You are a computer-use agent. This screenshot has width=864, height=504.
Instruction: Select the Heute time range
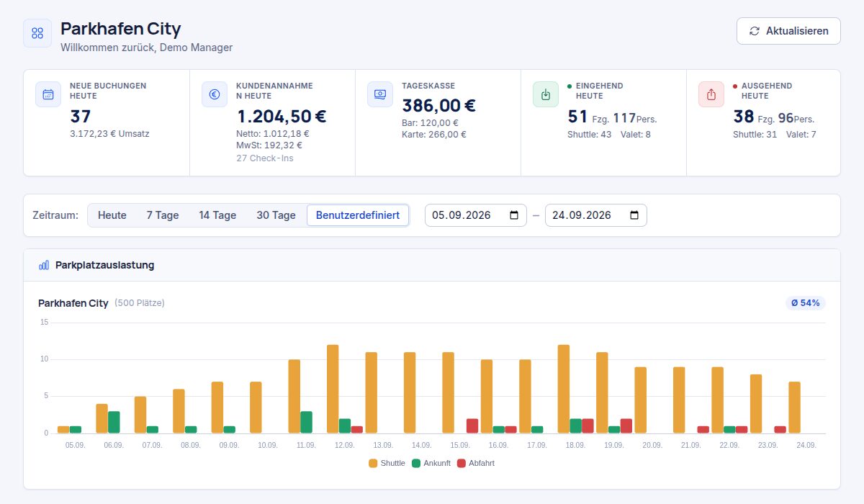point(112,215)
